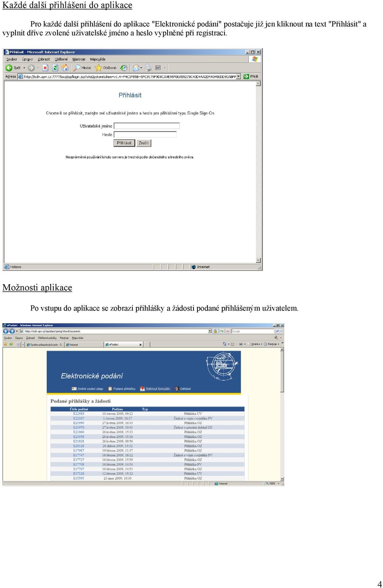The height and width of the screenshot is (588, 383).
Task: Open the dropdown arrow next to Zpět
Action: tap(24, 68)
